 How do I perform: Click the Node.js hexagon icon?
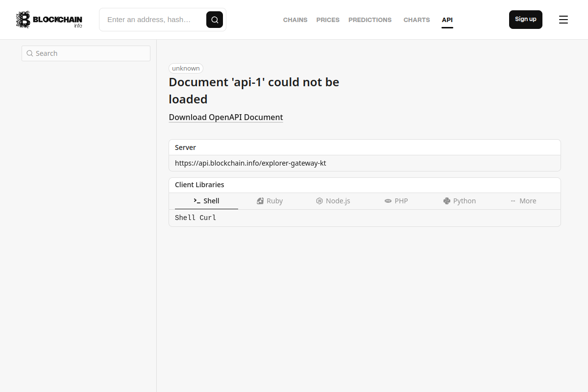pyautogui.click(x=319, y=201)
